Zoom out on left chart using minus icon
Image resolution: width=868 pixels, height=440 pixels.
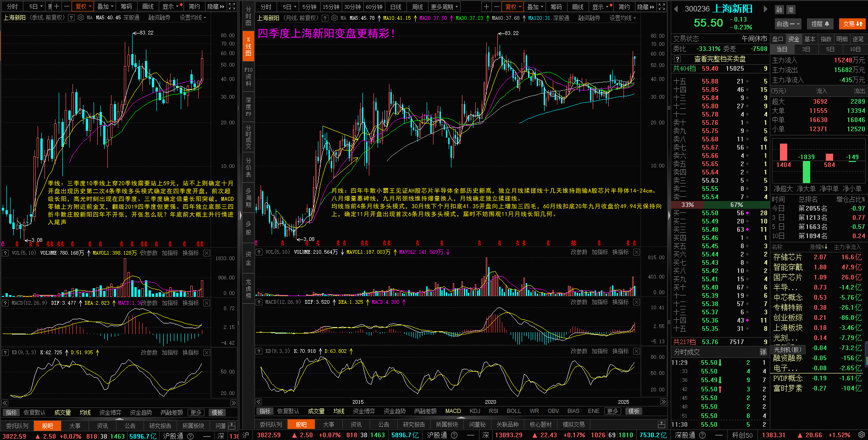(x=67, y=6)
